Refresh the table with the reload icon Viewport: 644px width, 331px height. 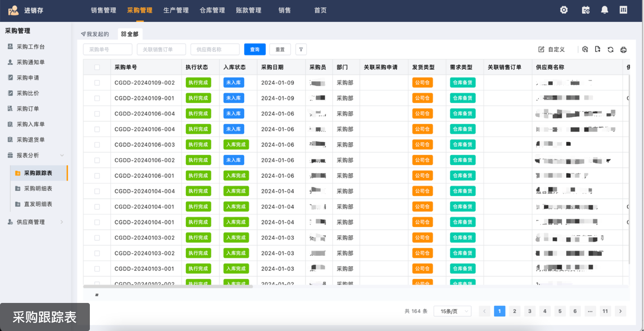tap(610, 50)
